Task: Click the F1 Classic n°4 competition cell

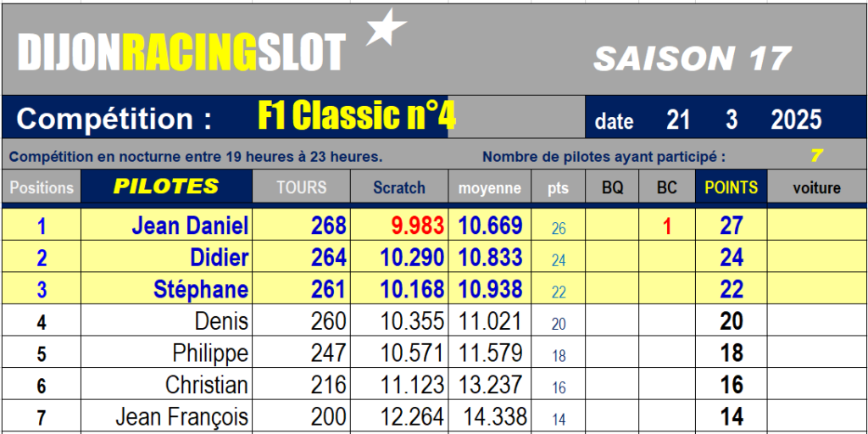Action: point(357,117)
